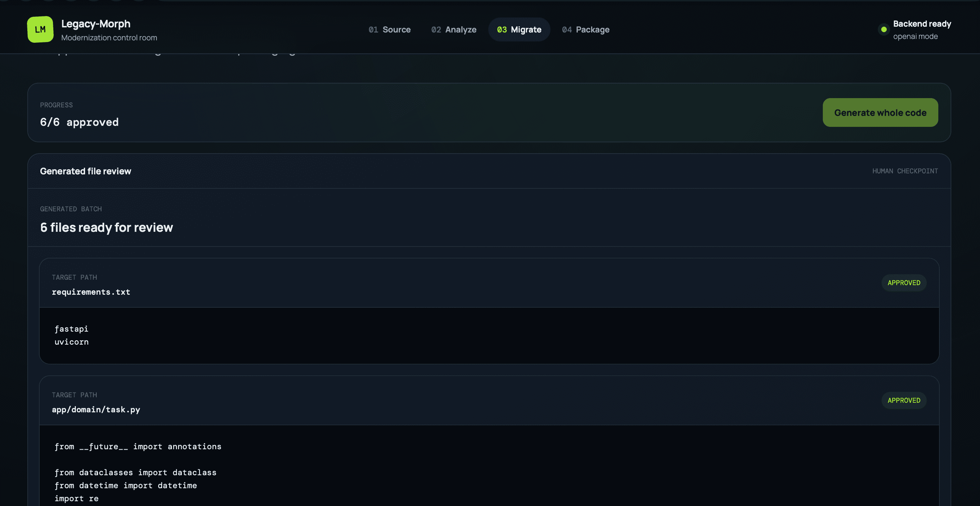
Task: Click the requirements.txt file name
Action: pos(91,292)
